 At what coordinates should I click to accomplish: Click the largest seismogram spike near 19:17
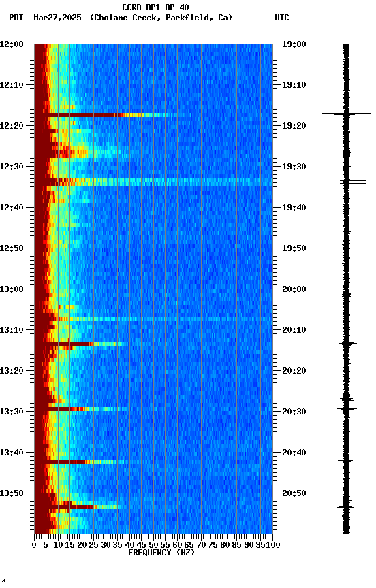coord(346,113)
